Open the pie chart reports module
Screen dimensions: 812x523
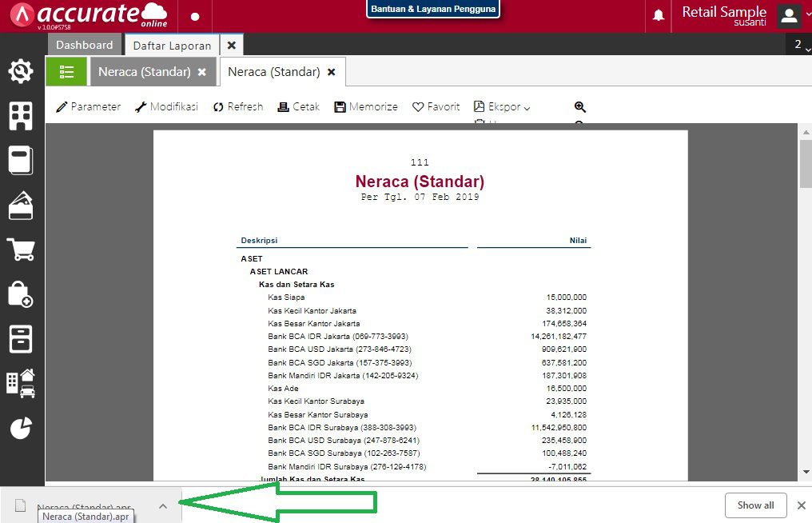click(x=22, y=428)
